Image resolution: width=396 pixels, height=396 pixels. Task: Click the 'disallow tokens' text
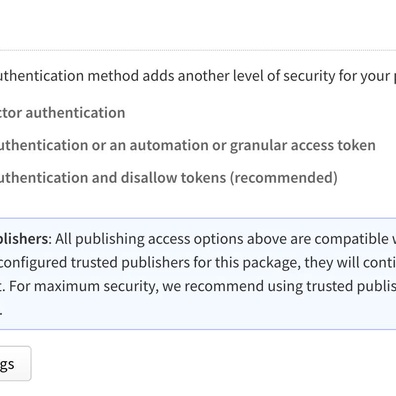173,178
